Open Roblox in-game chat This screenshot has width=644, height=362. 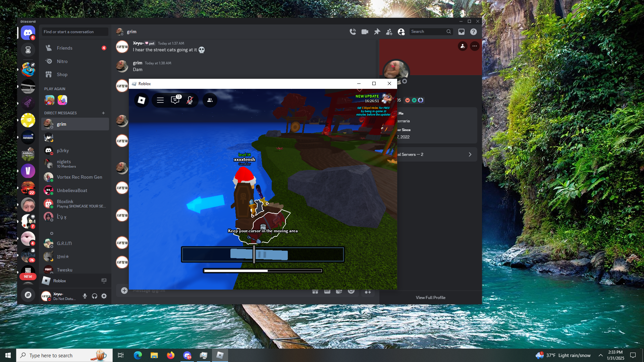[x=175, y=100]
